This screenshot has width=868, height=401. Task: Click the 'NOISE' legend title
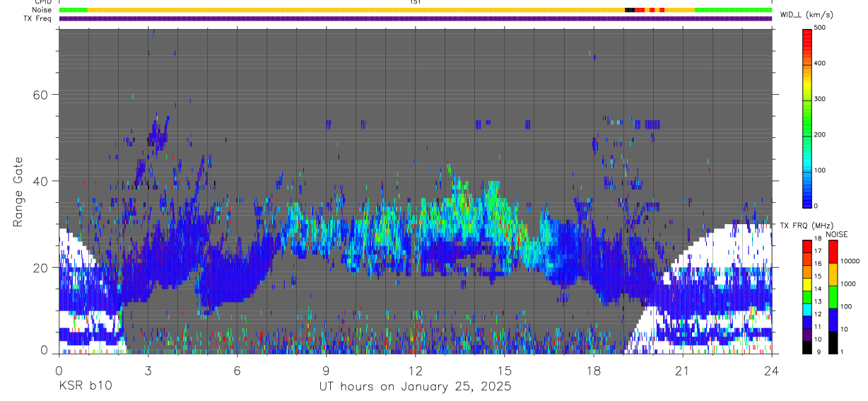pos(836,234)
